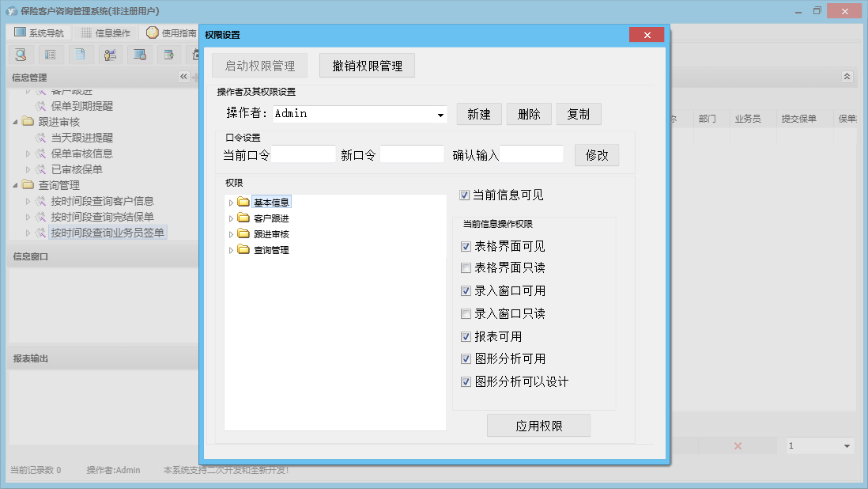
Task: Focus the 当前口令 input field
Action: point(304,154)
